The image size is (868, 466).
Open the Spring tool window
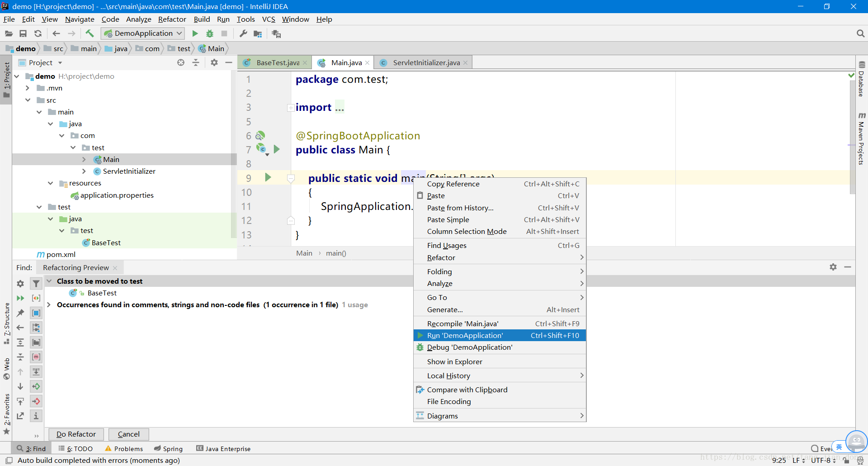[x=168, y=448]
